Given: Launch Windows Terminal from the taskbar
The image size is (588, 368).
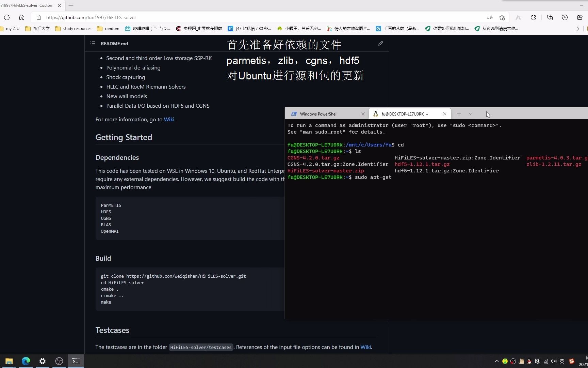Looking at the screenshot, I should tap(76, 361).
